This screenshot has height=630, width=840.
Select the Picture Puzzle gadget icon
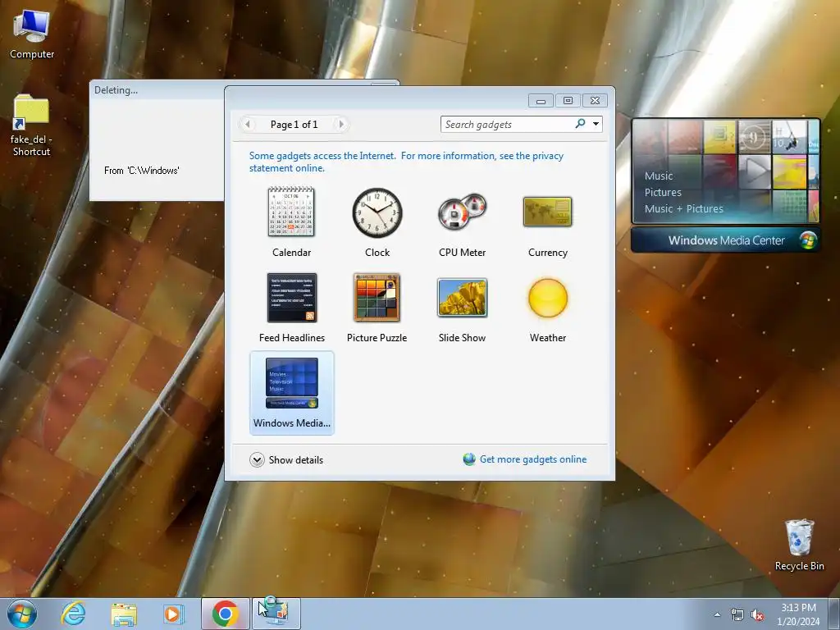(x=377, y=297)
